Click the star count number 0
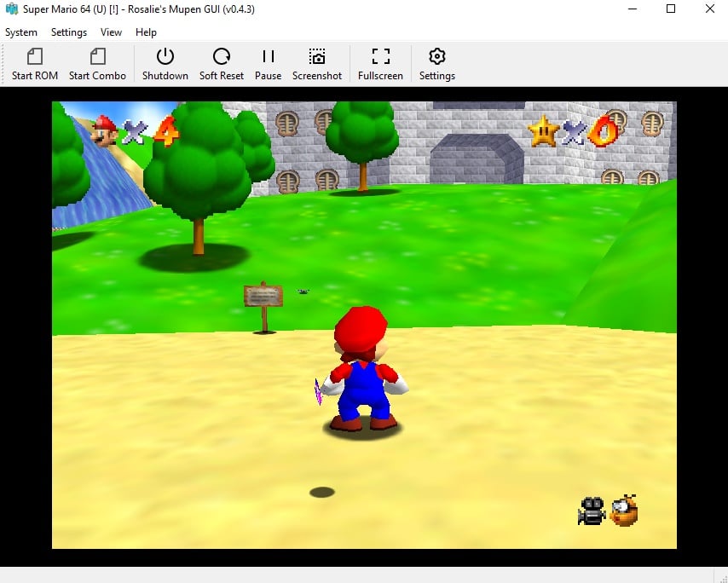This screenshot has height=583, width=728. (x=603, y=131)
